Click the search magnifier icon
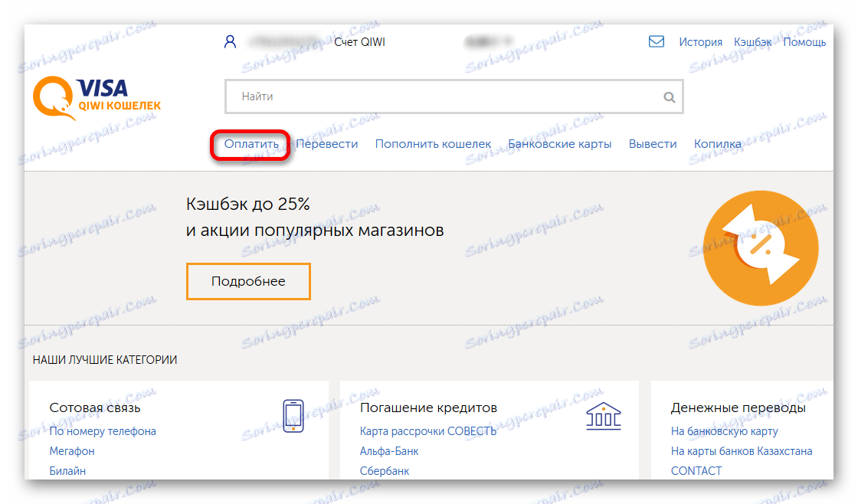This screenshot has width=858, height=504. (669, 97)
